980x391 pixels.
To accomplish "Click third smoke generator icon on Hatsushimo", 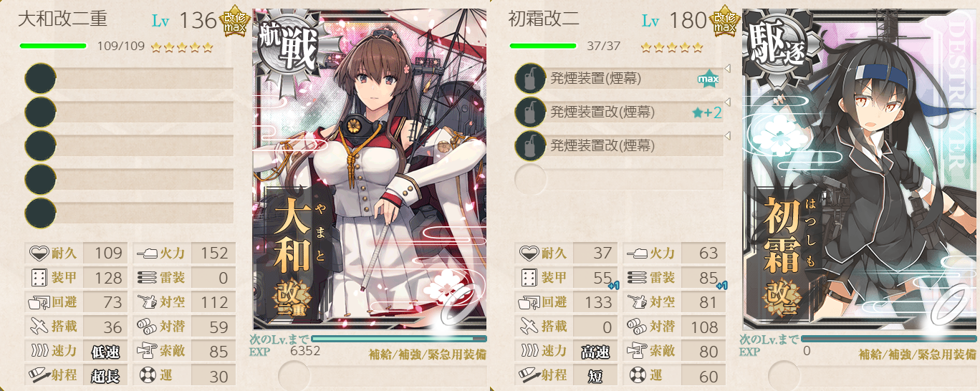I will (x=529, y=146).
